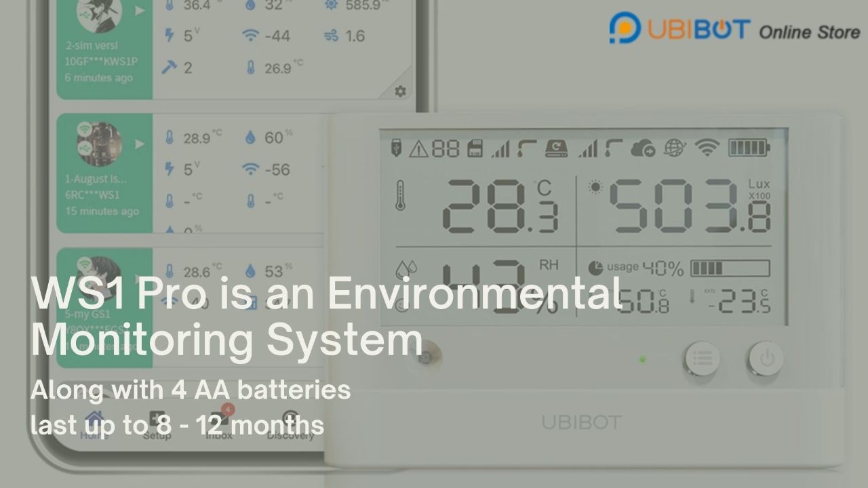The width and height of the screenshot is (868, 488).
Task: Click the cloud sync icon on the LCD
Action: (642, 148)
